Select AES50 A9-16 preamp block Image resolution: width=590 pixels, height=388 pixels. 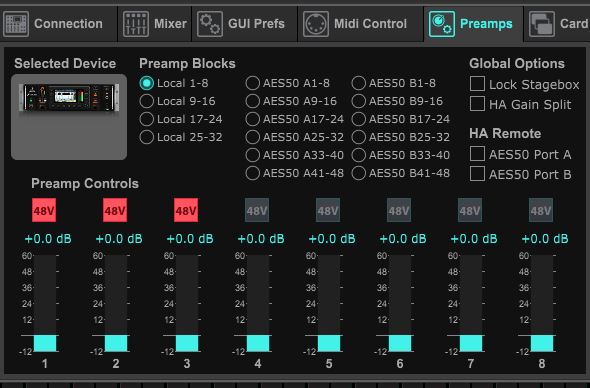coord(252,101)
